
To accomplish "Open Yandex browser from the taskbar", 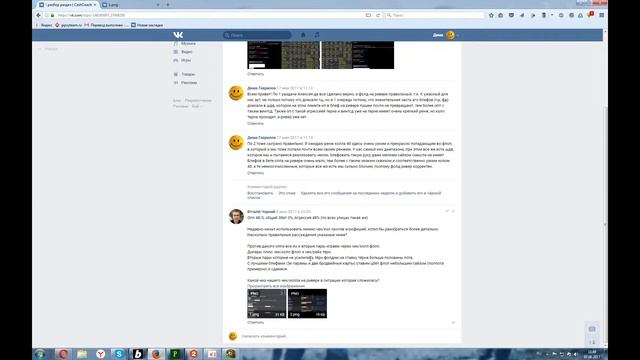I will (100, 354).
